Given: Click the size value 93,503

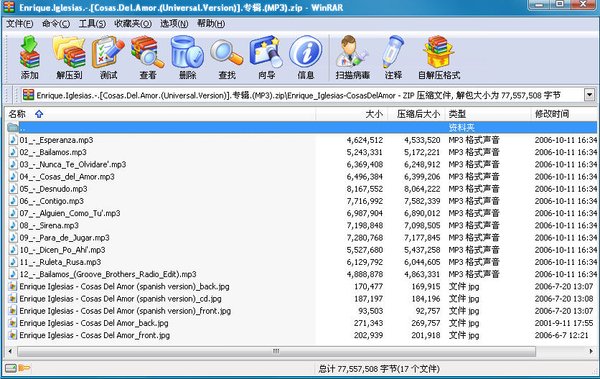Looking at the screenshot, I should click(370, 311).
